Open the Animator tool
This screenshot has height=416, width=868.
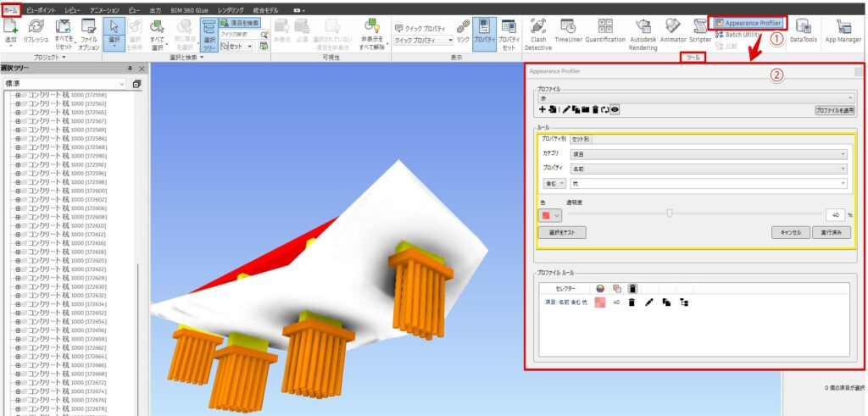click(x=672, y=31)
